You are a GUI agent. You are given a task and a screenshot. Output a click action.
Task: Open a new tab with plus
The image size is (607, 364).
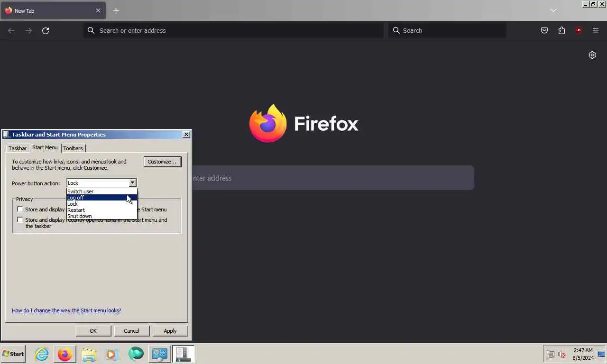(116, 10)
